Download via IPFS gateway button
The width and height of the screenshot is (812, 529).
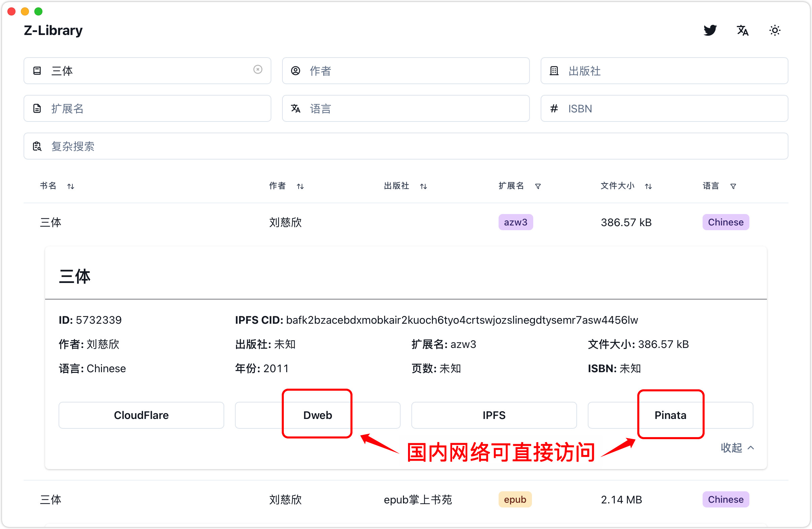click(494, 415)
